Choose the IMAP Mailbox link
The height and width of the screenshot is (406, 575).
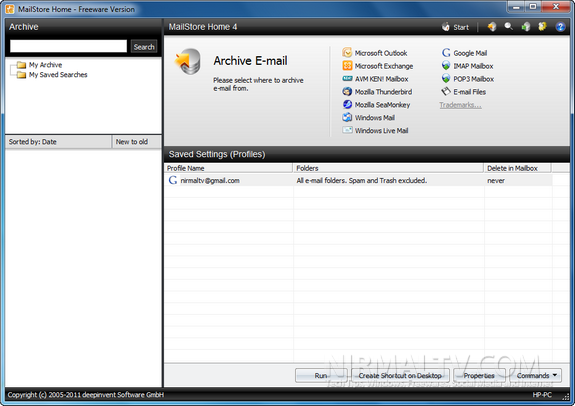[473, 66]
